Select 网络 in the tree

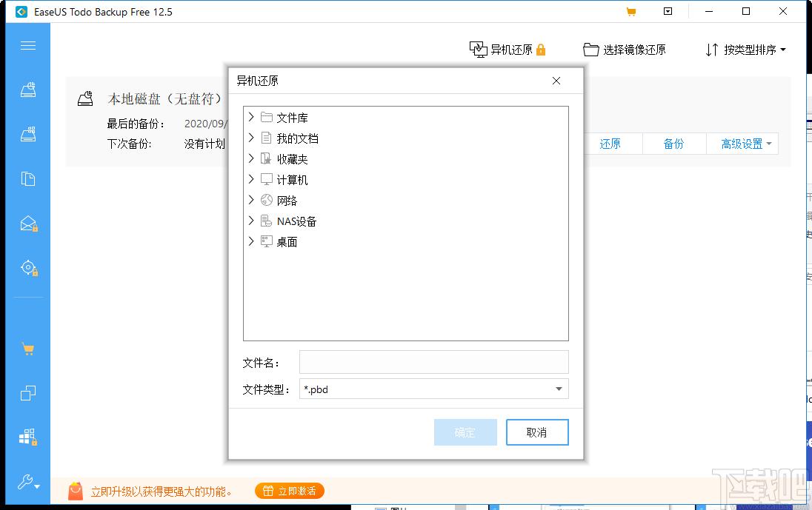pyautogui.click(x=287, y=201)
